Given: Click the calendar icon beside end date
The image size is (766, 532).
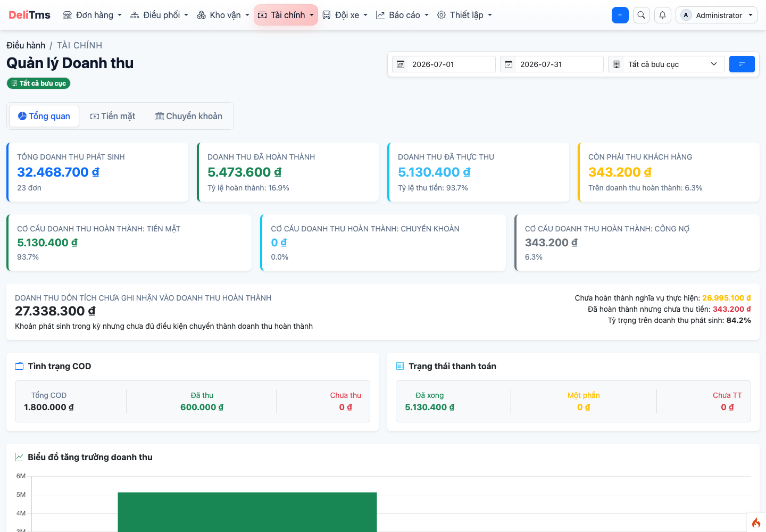Looking at the screenshot, I should tap(509, 64).
